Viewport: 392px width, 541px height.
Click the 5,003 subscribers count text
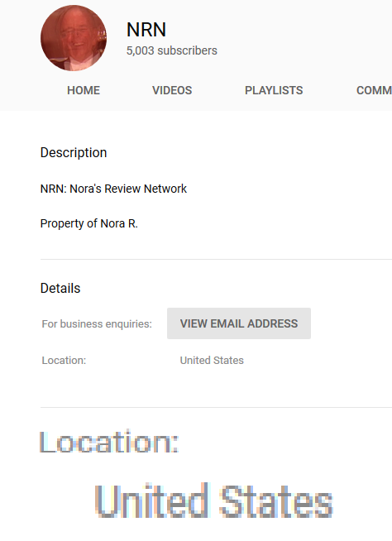point(172,50)
